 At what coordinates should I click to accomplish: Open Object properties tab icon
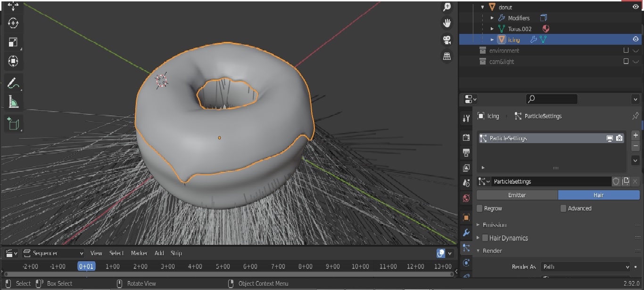click(466, 217)
